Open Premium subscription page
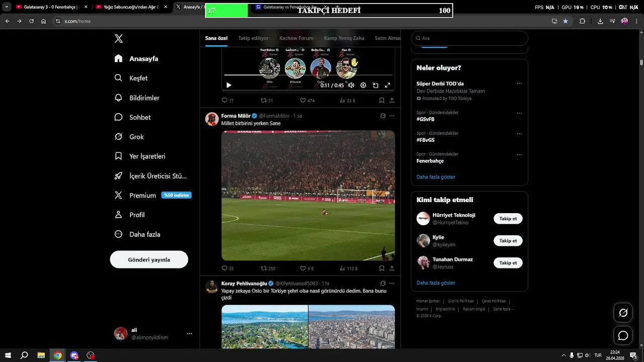The image size is (644, 362). tap(152, 196)
